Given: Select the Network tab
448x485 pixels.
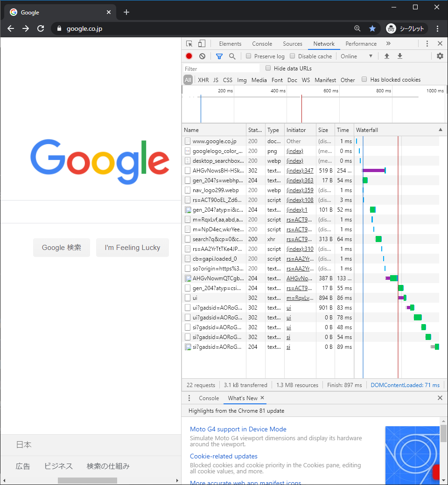Looking at the screenshot, I should [x=324, y=44].
